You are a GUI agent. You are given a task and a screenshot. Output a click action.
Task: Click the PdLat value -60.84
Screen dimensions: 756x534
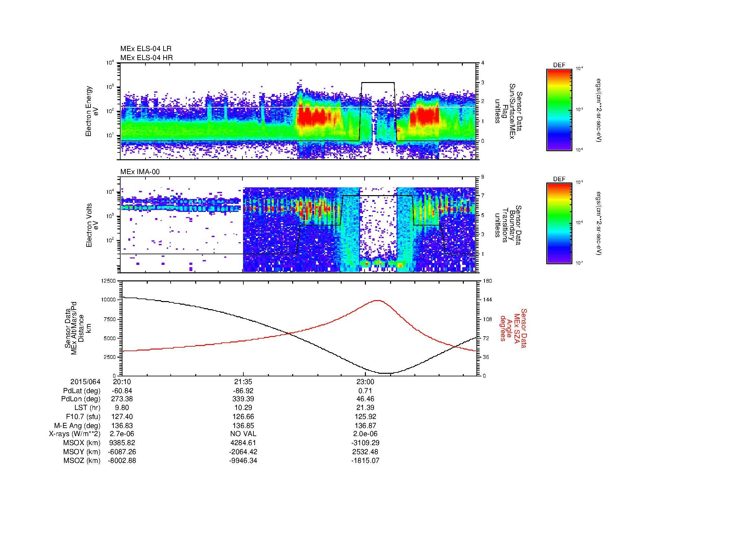122,391
